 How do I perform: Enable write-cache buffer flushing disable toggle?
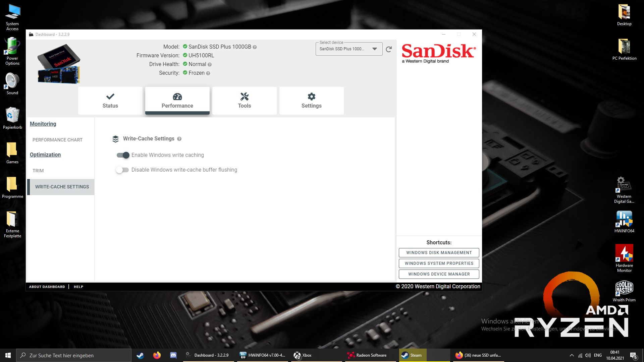(x=122, y=170)
